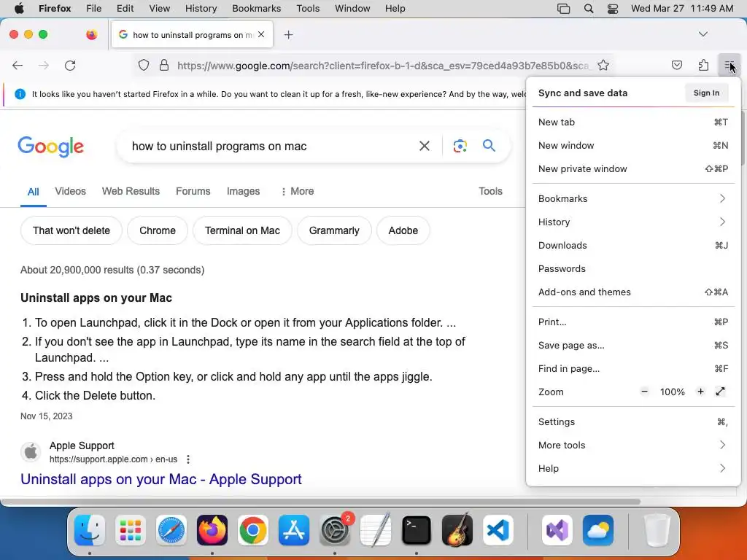Click the site padlock security icon

[164, 65]
